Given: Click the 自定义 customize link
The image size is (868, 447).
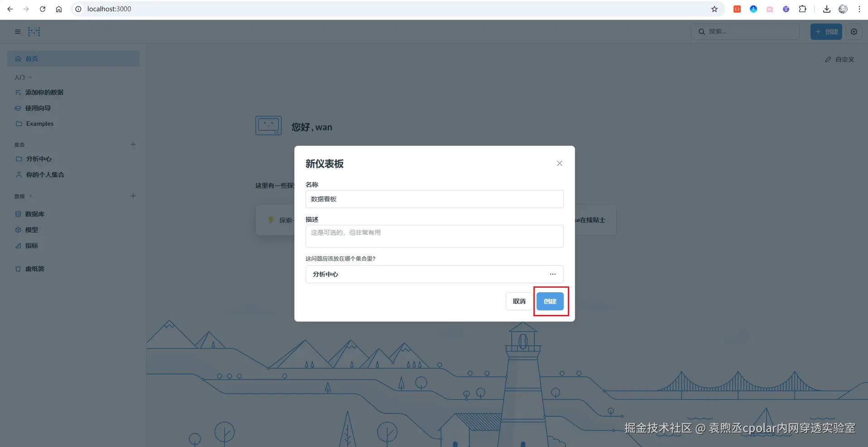Looking at the screenshot, I should (x=839, y=59).
